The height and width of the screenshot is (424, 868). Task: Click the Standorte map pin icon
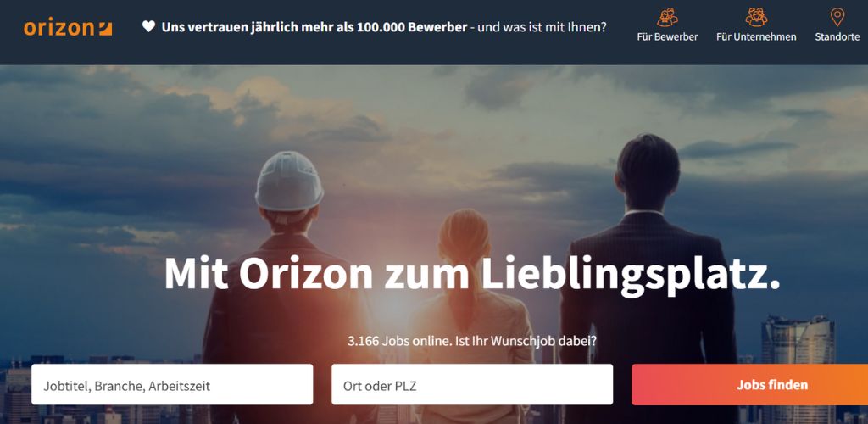(837, 17)
